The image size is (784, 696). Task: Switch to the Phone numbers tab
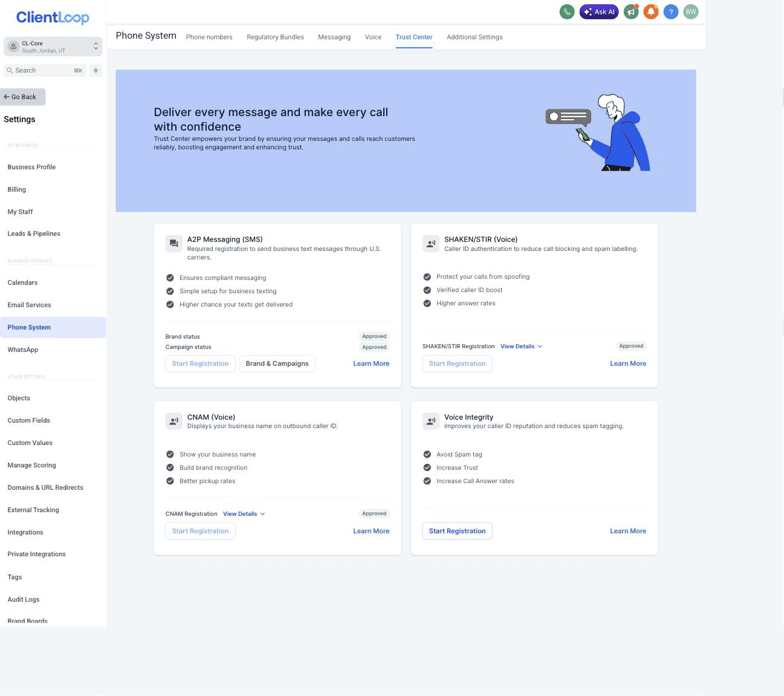209,37
